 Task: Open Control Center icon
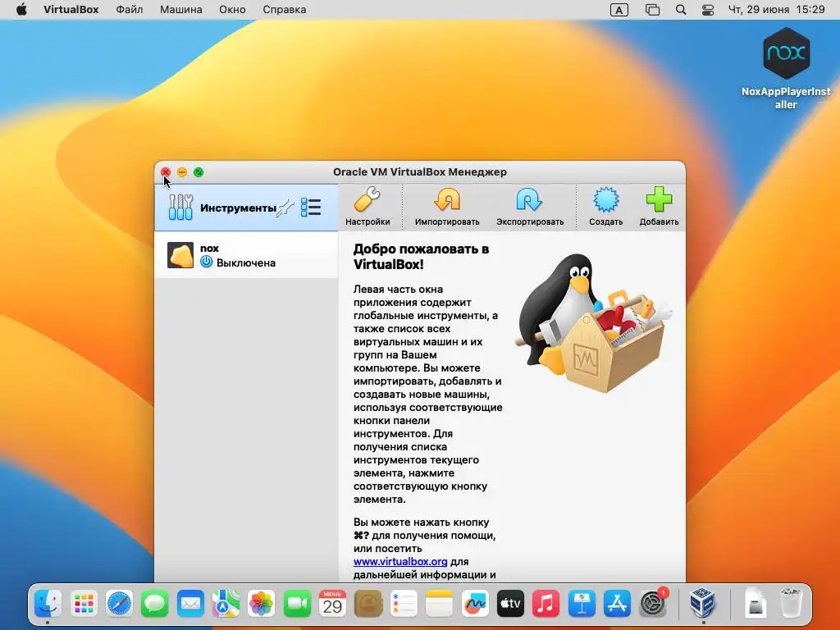coord(708,10)
